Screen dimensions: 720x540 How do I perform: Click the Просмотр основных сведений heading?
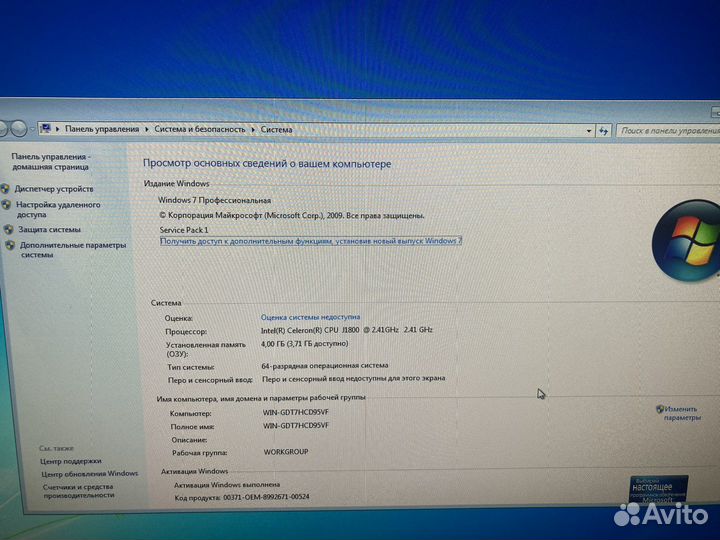(x=267, y=163)
